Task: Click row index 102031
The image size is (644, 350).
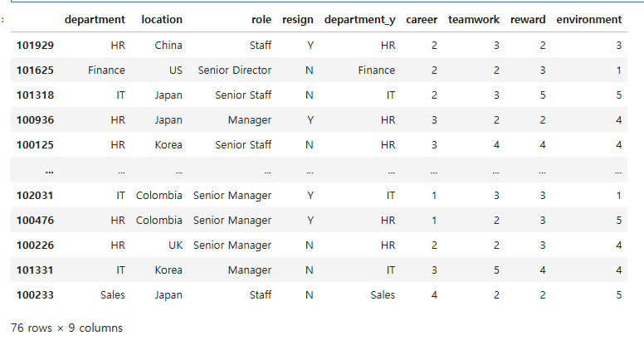Action: pos(35,195)
